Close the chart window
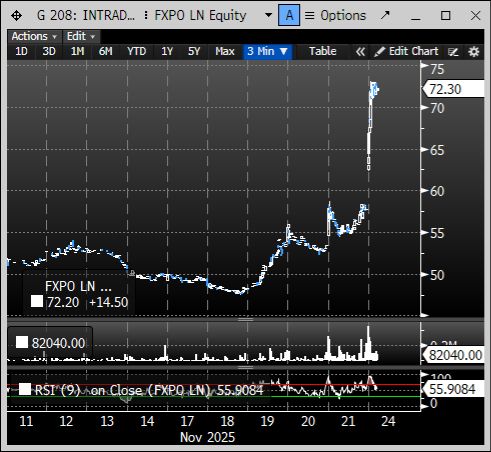The image size is (491, 452). point(475,15)
